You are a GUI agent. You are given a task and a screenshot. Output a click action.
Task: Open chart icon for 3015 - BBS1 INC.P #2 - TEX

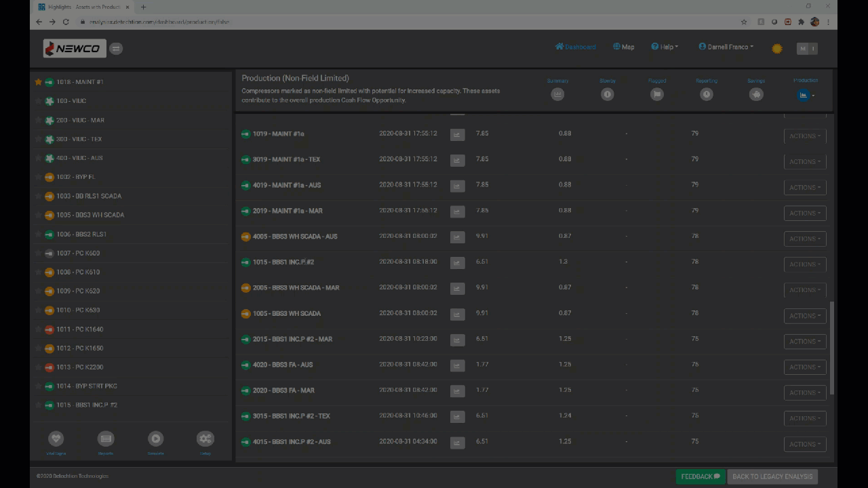pyautogui.click(x=458, y=417)
